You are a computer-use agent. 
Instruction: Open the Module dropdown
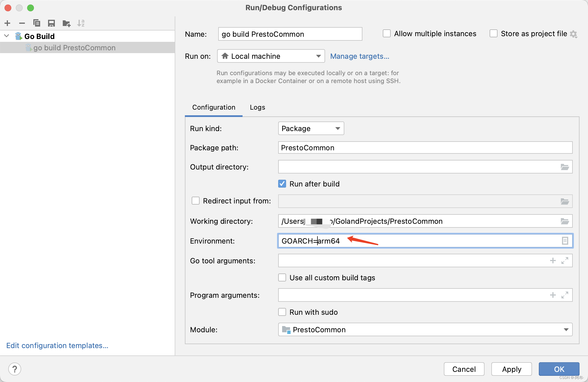[x=567, y=329]
